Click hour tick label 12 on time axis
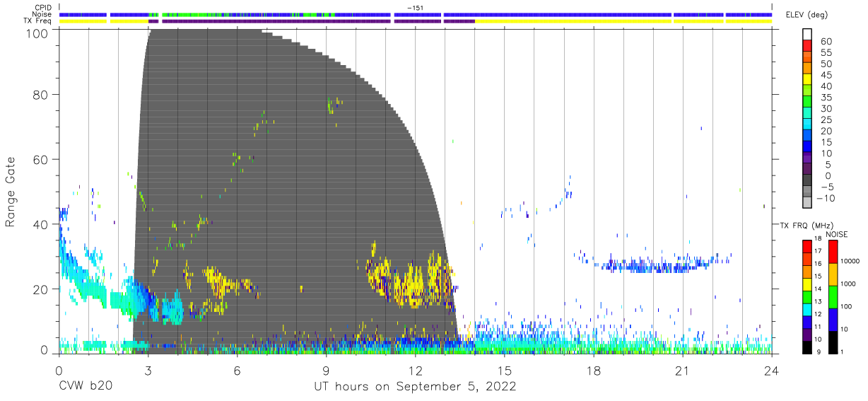 click(x=415, y=370)
